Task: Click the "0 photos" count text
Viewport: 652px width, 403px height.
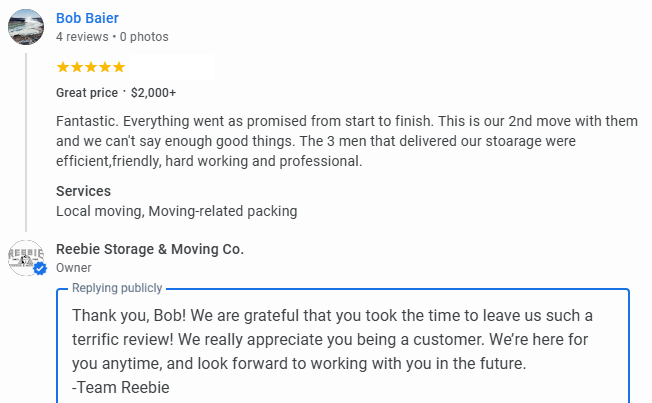Action: point(144,37)
